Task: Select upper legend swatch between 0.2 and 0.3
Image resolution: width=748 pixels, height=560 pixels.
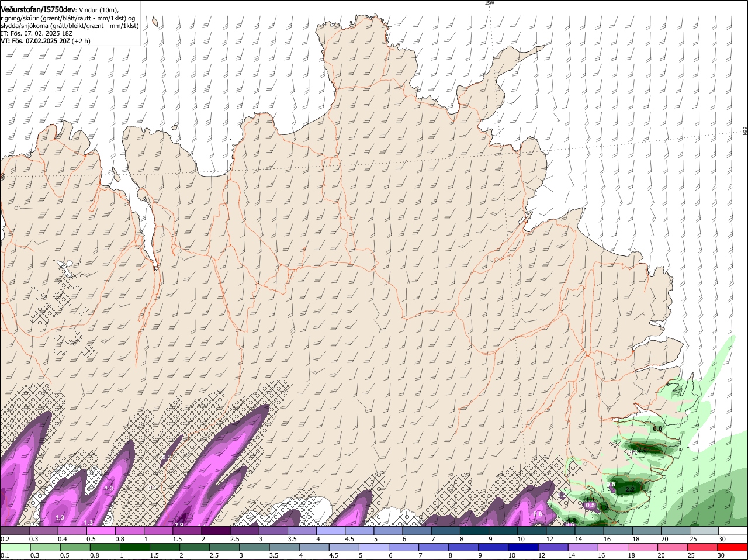Action: [x=15, y=531]
